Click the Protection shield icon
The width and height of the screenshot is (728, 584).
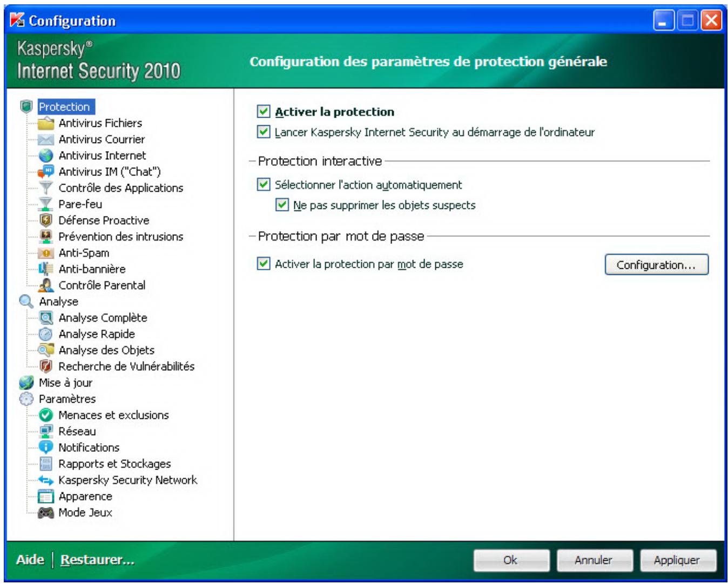click(26, 106)
